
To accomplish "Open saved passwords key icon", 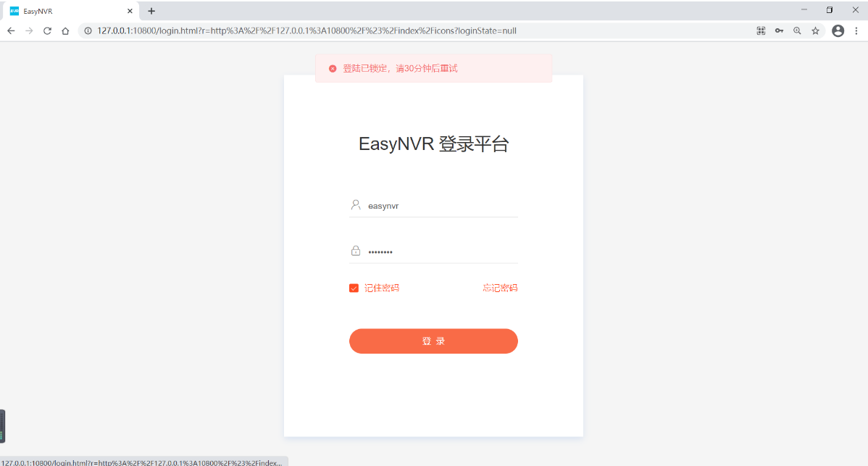I will tap(780, 31).
